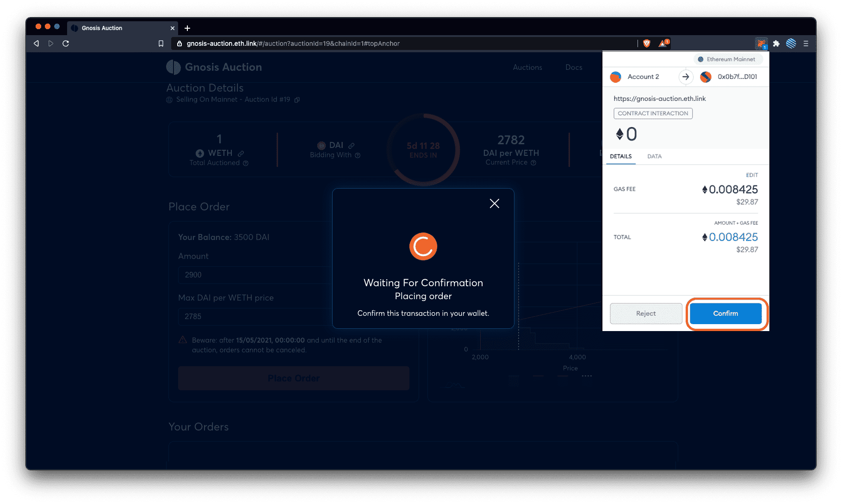Click the Selling On Mainnet globe icon
842x504 pixels.
[x=169, y=100]
